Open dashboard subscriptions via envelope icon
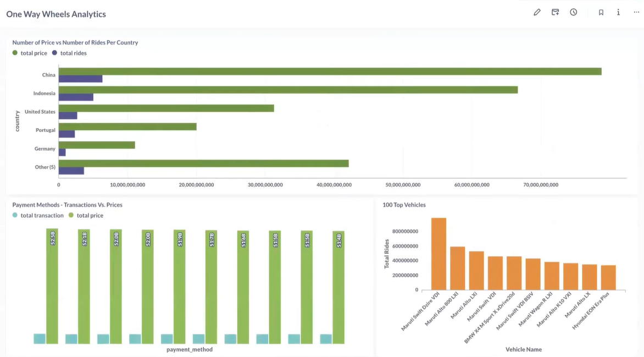Viewport: 644px width, 357px height. click(x=556, y=12)
